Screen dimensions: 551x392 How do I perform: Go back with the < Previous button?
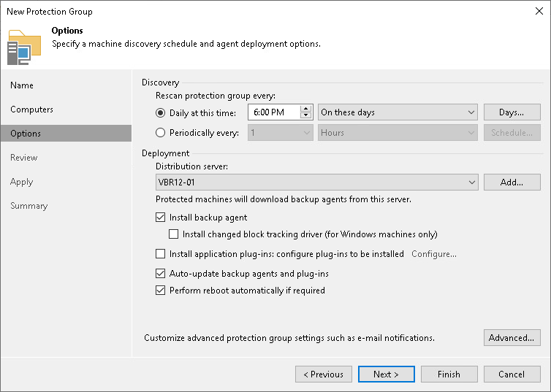coord(323,374)
